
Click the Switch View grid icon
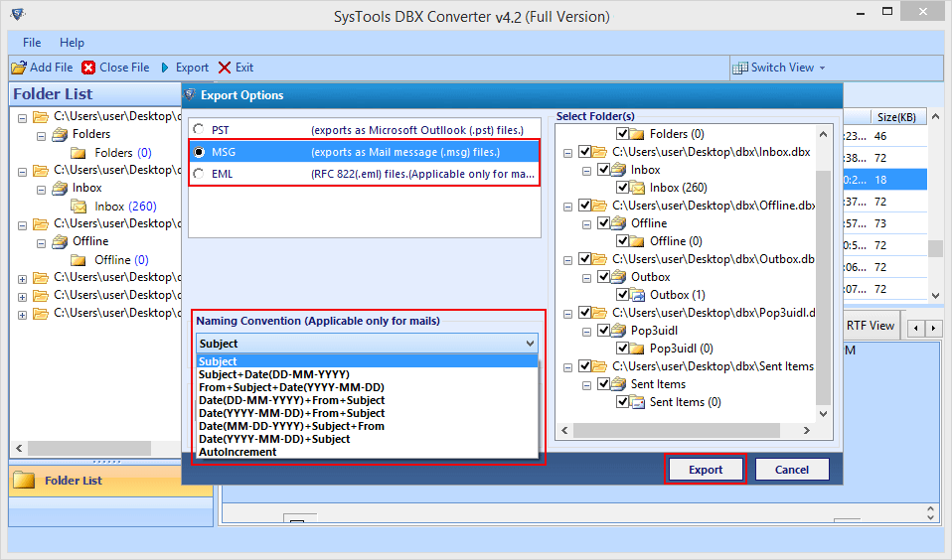click(739, 68)
